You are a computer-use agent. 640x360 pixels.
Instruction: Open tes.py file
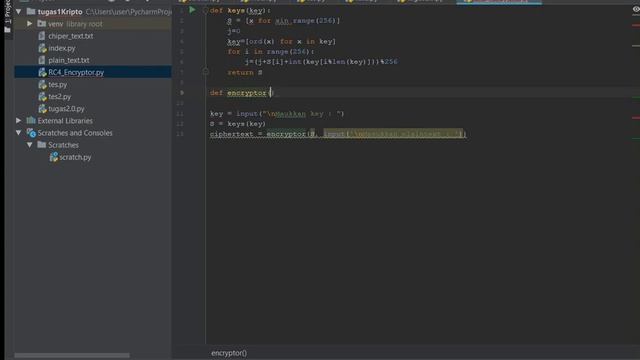(58, 84)
